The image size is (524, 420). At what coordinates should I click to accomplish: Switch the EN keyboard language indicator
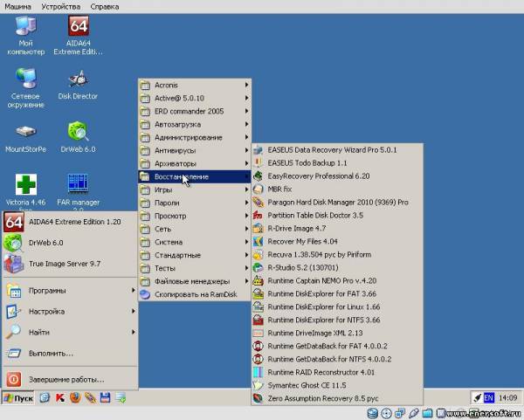(x=488, y=397)
